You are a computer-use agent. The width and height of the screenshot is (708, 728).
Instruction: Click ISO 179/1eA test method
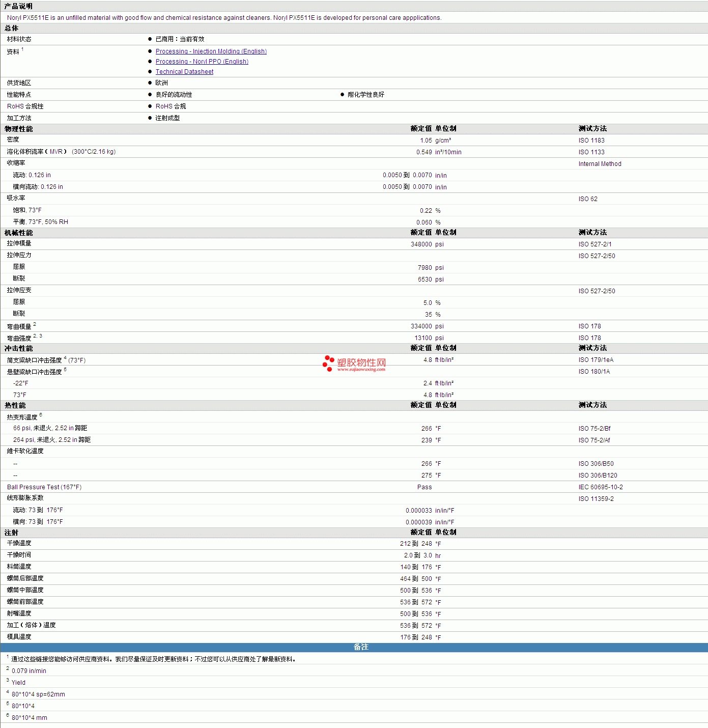point(596,360)
